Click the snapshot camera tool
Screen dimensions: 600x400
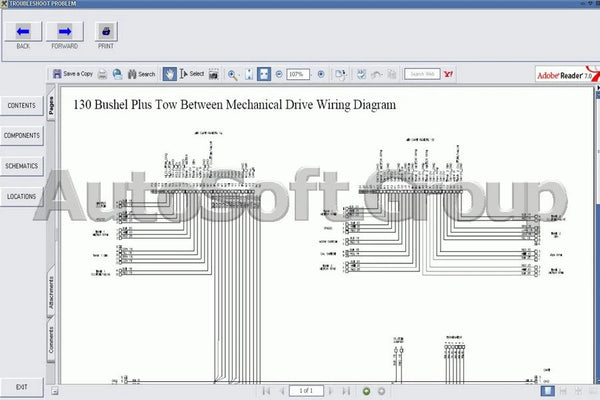coord(214,74)
